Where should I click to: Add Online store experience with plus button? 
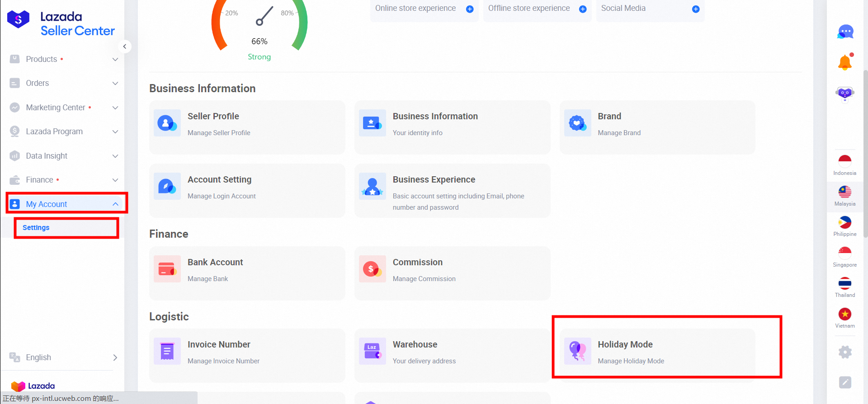click(470, 9)
